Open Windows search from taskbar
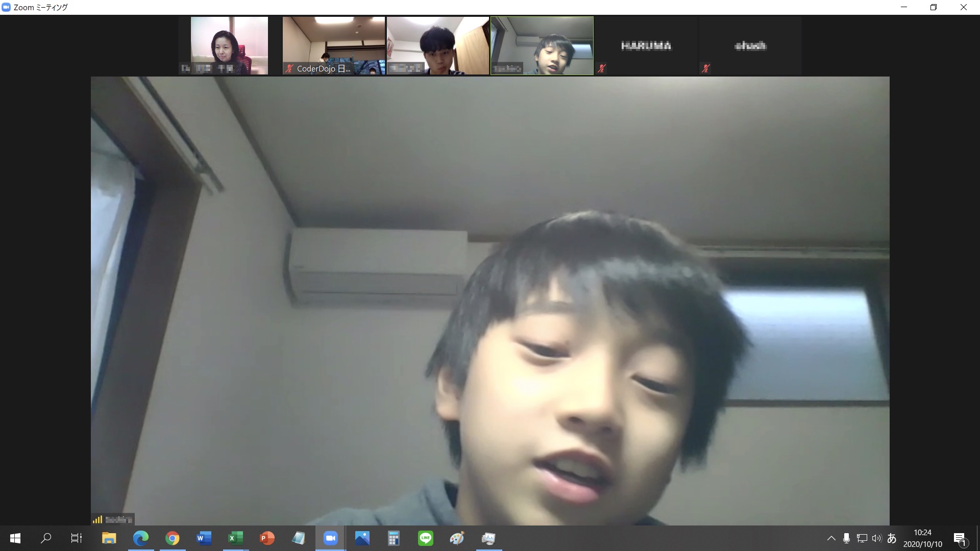 [x=46, y=538]
